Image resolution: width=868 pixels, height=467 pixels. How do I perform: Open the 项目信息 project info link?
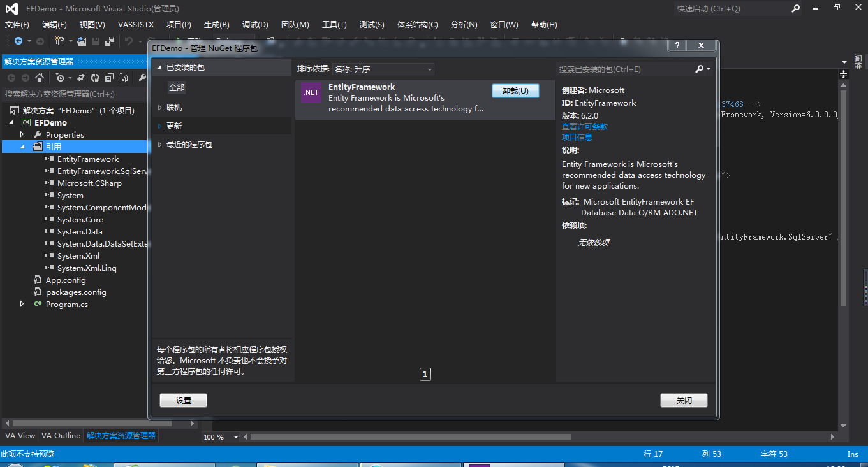click(577, 137)
